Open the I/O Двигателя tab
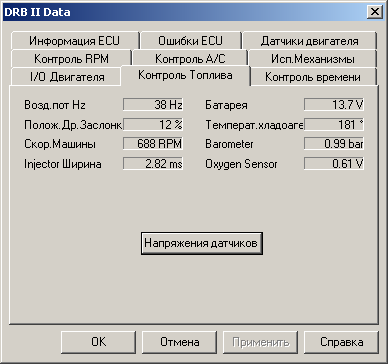This screenshot has height=364, width=388. (x=65, y=77)
